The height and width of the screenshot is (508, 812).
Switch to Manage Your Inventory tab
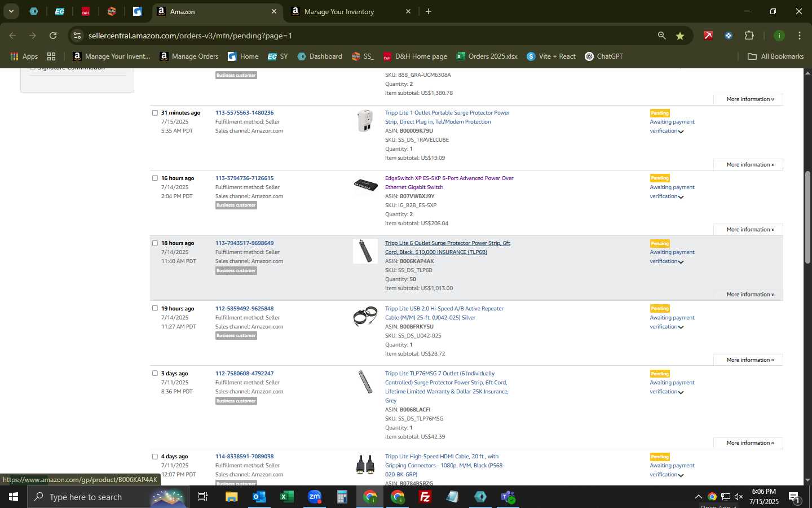[x=351, y=11]
